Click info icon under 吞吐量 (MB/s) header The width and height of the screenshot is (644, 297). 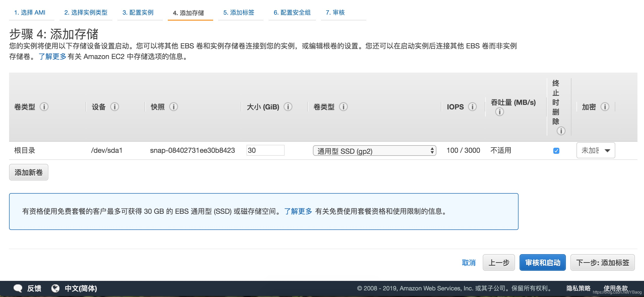click(x=500, y=112)
